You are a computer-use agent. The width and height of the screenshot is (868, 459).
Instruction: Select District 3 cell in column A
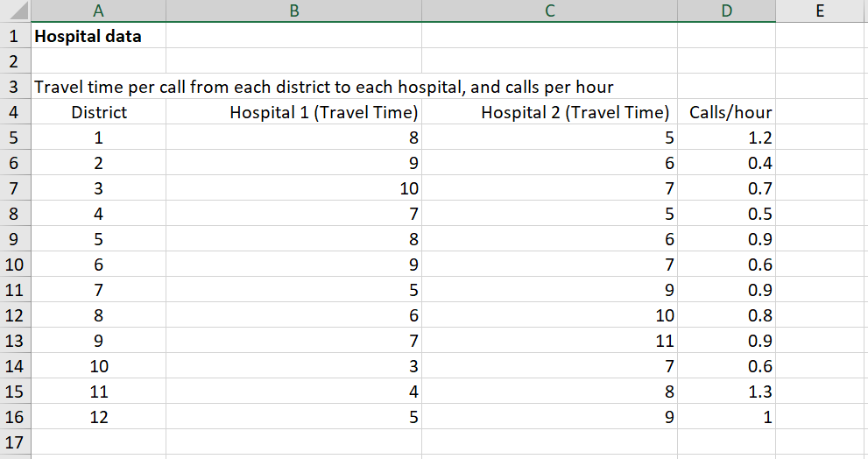pyautogui.click(x=98, y=188)
